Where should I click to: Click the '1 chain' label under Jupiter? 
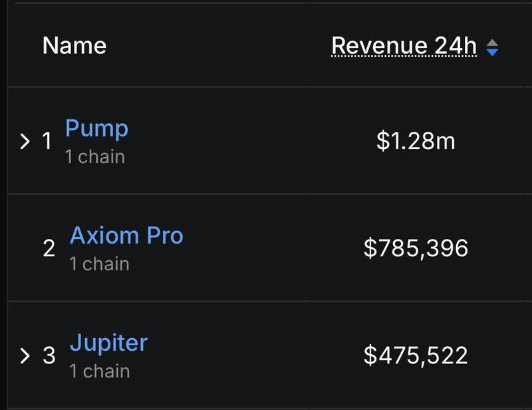pyautogui.click(x=99, y=371)
